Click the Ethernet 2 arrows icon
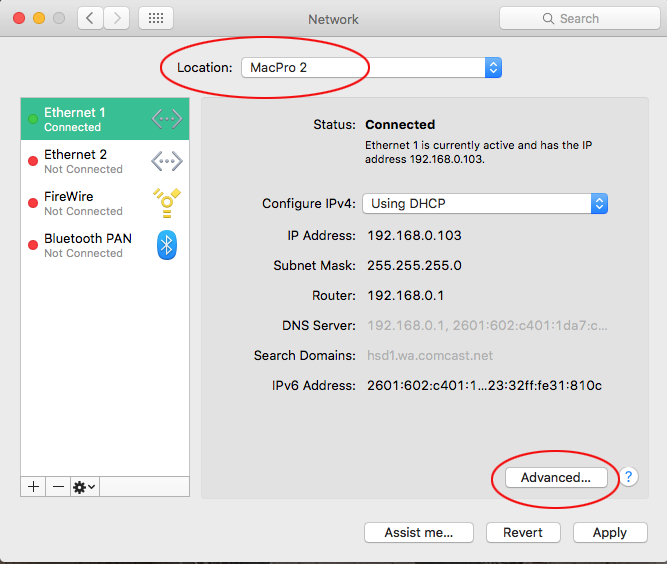Image resolution: width=667 pixels, height=564 pixels. tap(167, 161)
